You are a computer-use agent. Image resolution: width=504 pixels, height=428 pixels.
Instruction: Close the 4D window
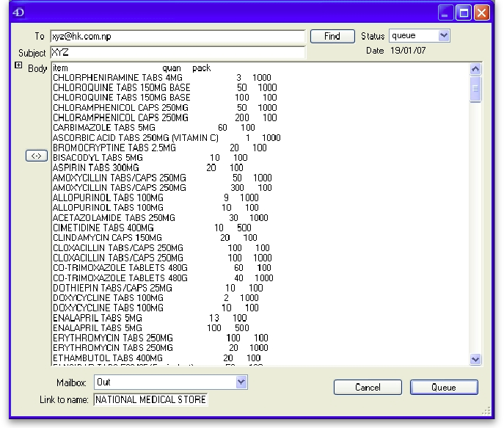[481, 12]
